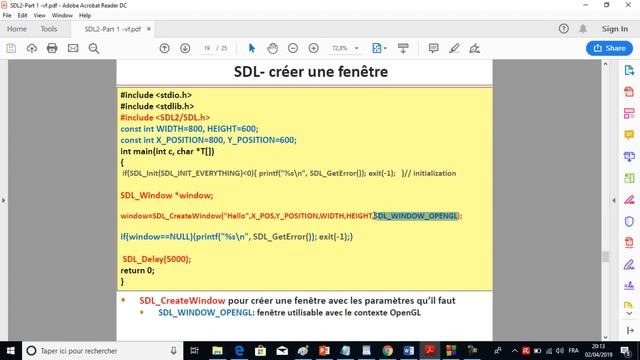Open Google Chrome from the taskbar

(387, 351)
